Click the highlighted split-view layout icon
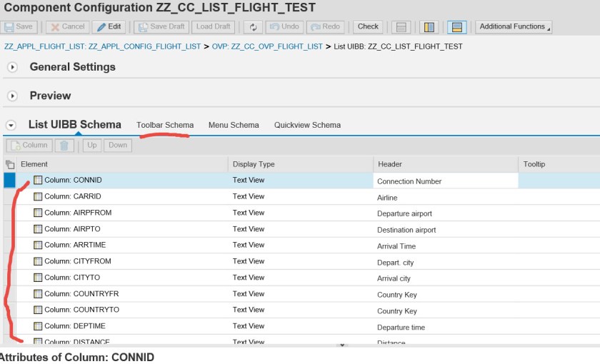 coord(457,27)
